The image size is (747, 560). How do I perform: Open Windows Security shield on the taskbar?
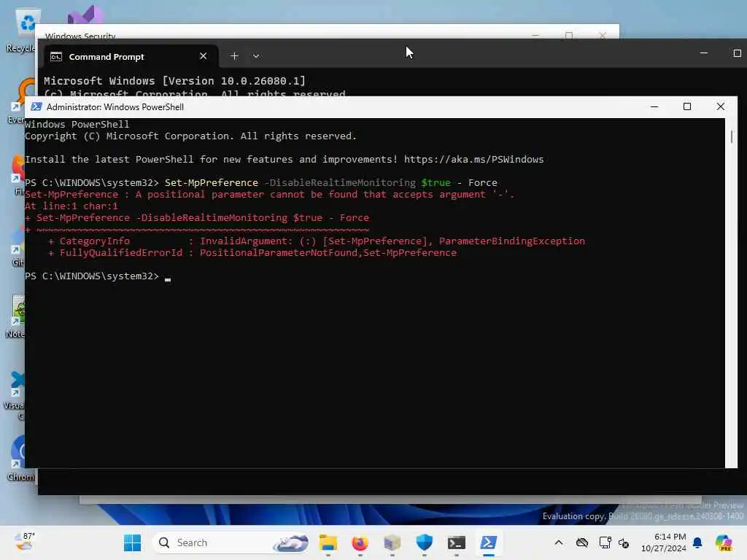424,542
